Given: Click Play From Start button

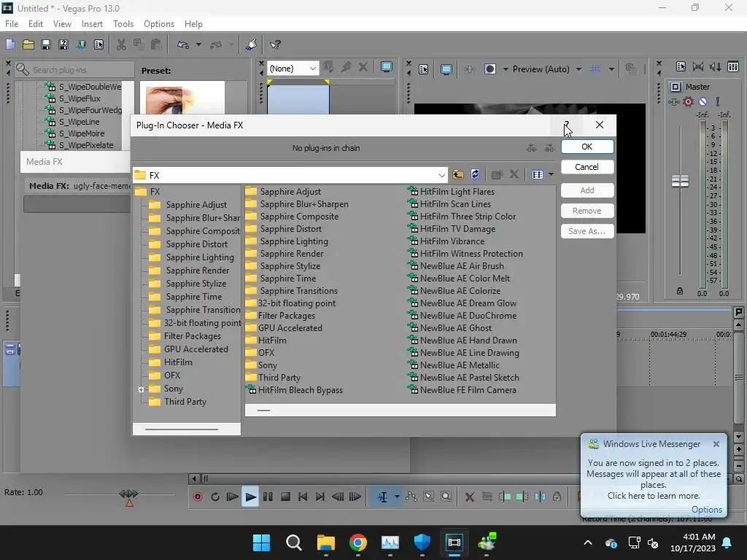Looking at the screenshot, I should click(233, 497).
